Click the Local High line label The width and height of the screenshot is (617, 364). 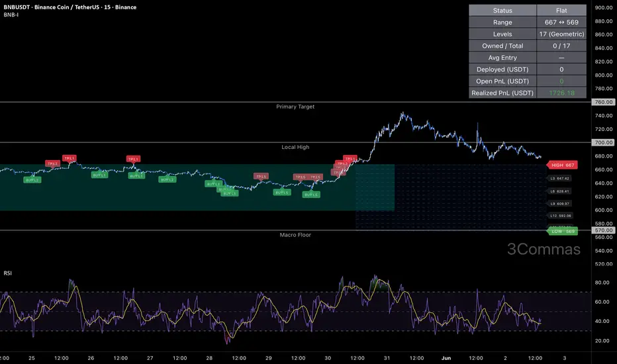pyautogui.click(x=295, y=147)
